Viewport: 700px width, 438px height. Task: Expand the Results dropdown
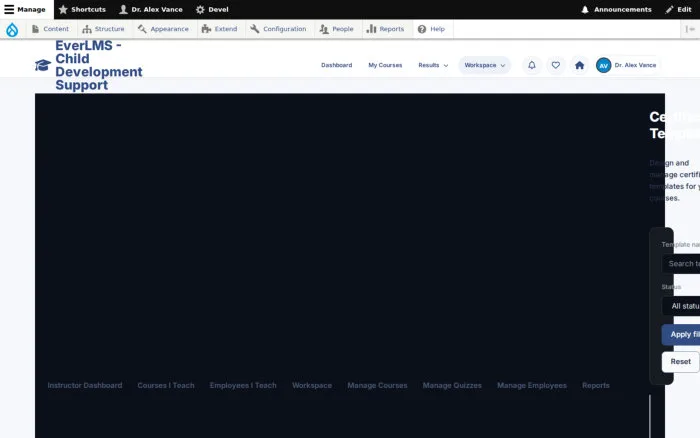click(433, 65)
